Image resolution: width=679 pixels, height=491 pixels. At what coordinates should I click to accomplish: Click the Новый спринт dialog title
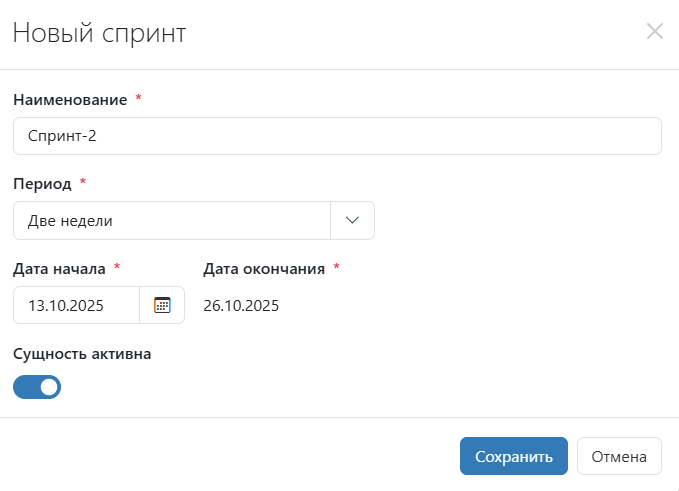coord(99,33)
